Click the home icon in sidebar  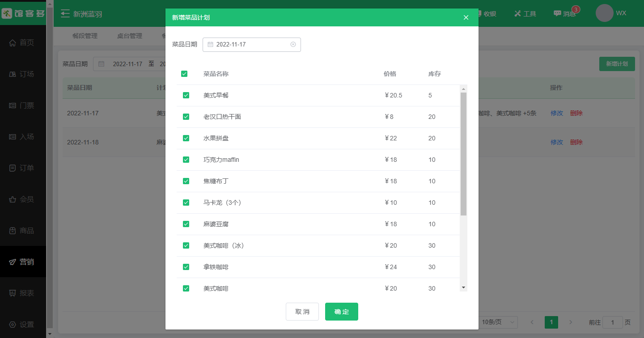tap(13, 43)
